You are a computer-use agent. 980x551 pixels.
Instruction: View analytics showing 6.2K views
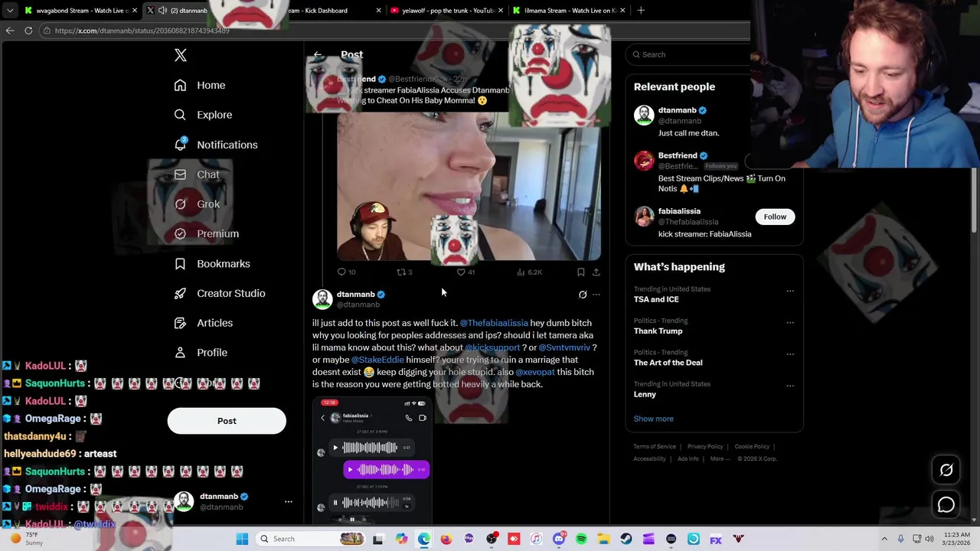(529, 272)
